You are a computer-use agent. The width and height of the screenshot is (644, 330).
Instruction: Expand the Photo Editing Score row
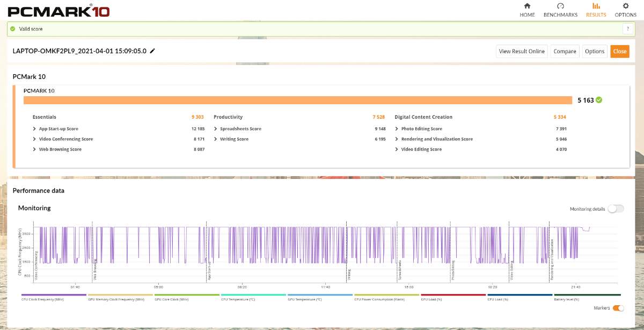(x=397, y=129)
